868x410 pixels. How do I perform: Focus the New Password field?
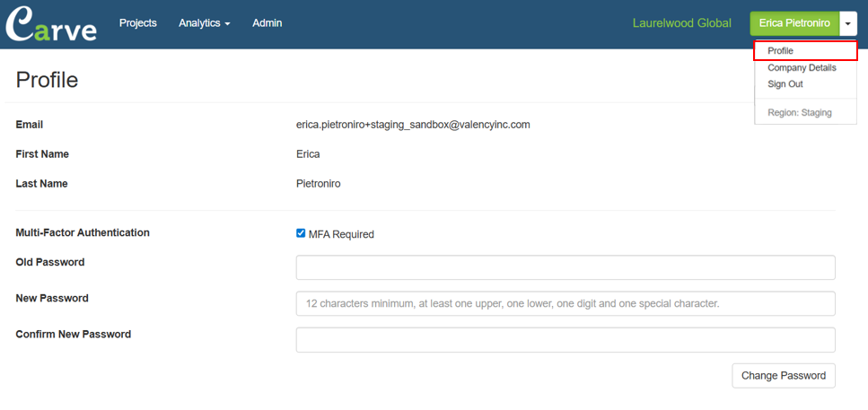pyautogui.click(x=566, y=304)
